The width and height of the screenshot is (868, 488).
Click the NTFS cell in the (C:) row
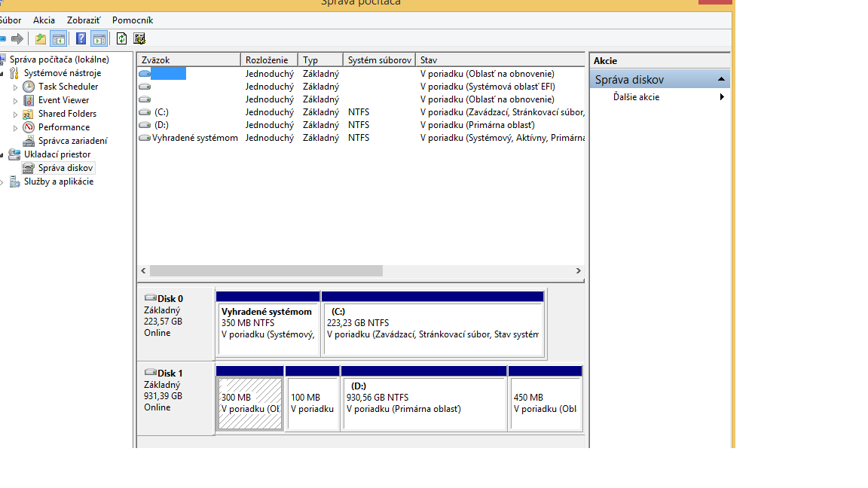359,112
